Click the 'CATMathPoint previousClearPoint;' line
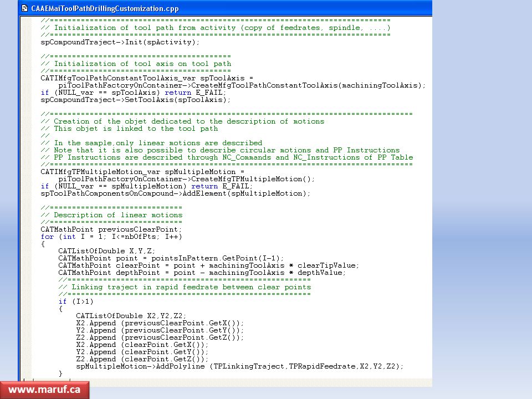This screenshot has width=532, height=399. click(111, 229)
